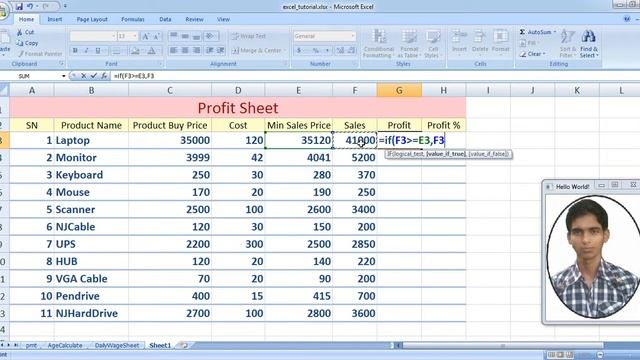Screen dimensions: 640x360
Task: Open the font name combo box
Action: tap(93, 36)
